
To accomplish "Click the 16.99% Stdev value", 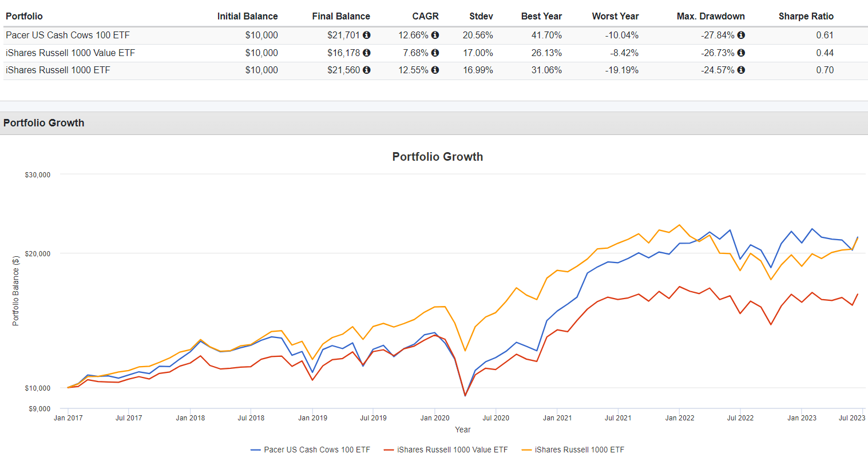I will 478,70.
